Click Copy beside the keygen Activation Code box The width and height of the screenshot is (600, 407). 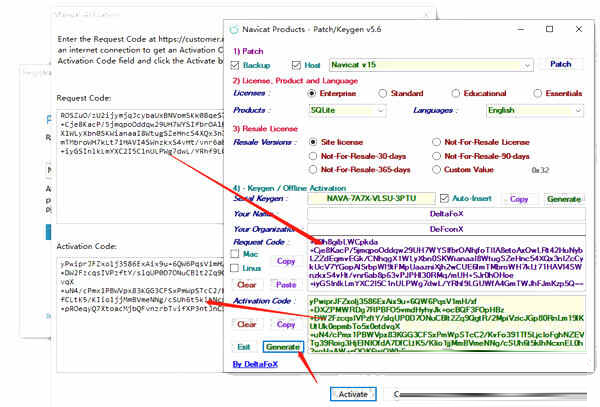point(286,324)
